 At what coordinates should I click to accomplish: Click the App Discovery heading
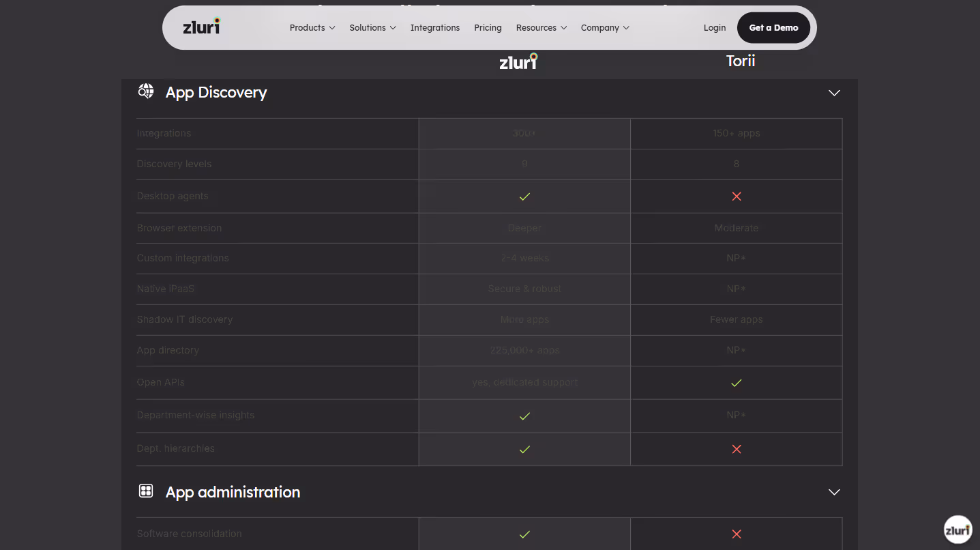pos(216,93)
